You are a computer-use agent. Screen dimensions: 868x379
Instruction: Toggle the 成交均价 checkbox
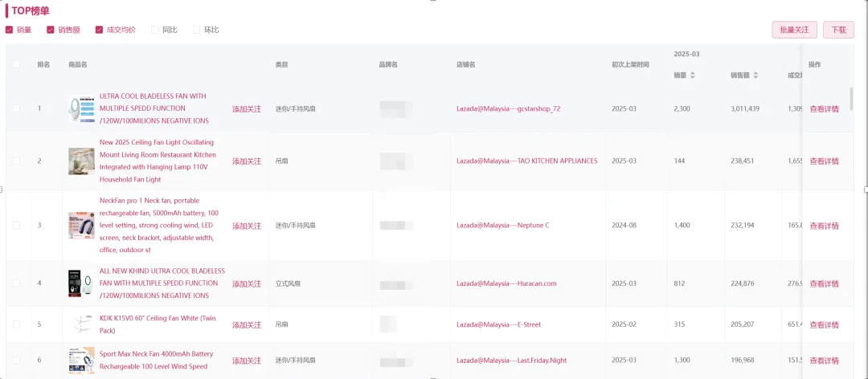click(100, 30)
